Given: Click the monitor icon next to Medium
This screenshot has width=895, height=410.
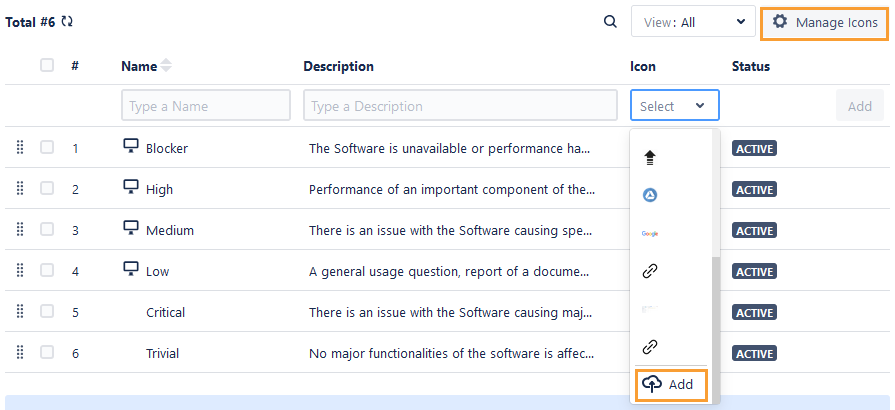Looking at the screenshot, I should tap(130, 229).
